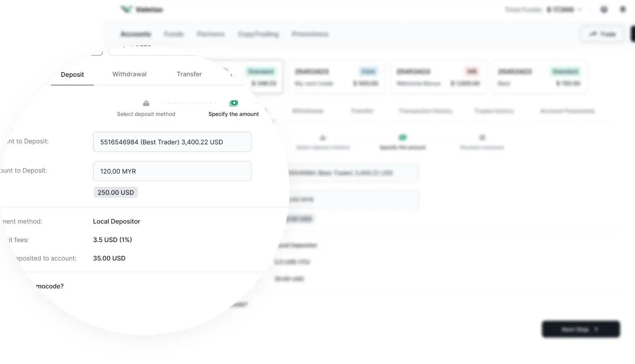The height and width of the screenshot is (364, 635).
Task: Select the Welcome Bonus account card
Action: (x=438, y=77)
